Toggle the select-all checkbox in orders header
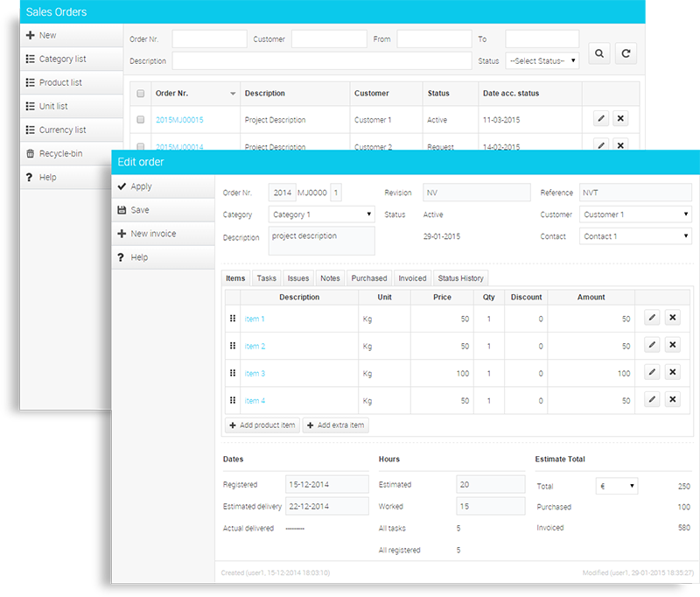 coord(141,94)
